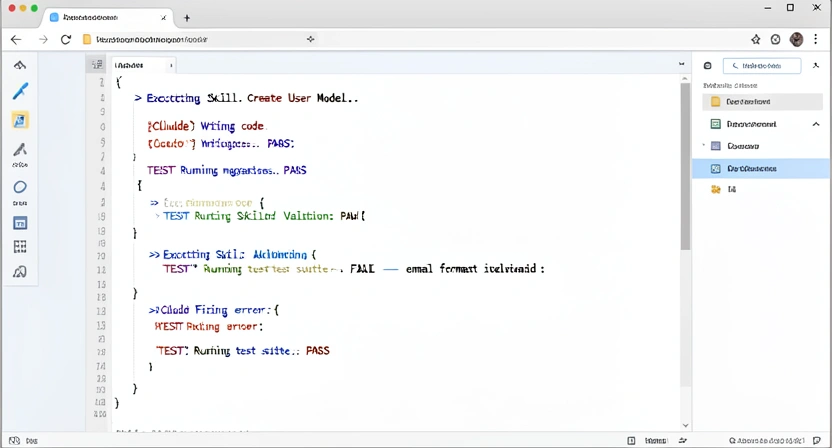
Task: Click the red TEST error line
Action: [x=209, y=326]
